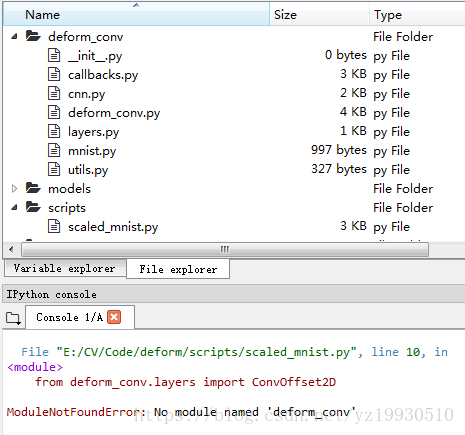Image resolution: width=465 pixels, height=435 pixels.
Task: Click the deform_conv folder icon
Action: [33, 36]
